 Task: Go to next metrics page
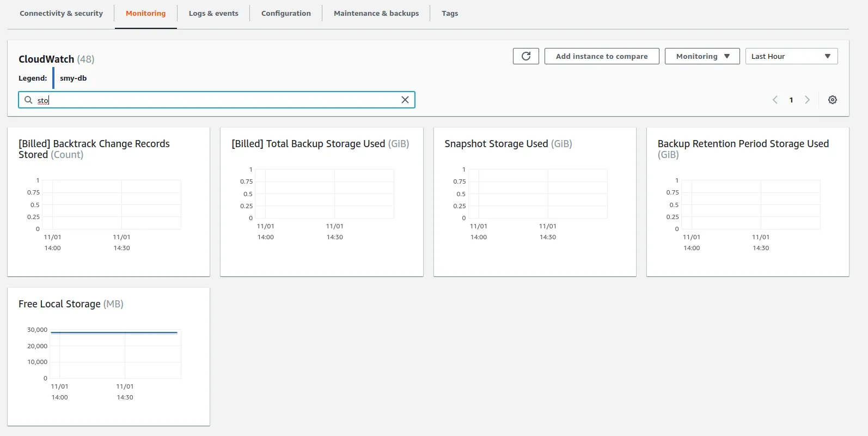(807, 100)
